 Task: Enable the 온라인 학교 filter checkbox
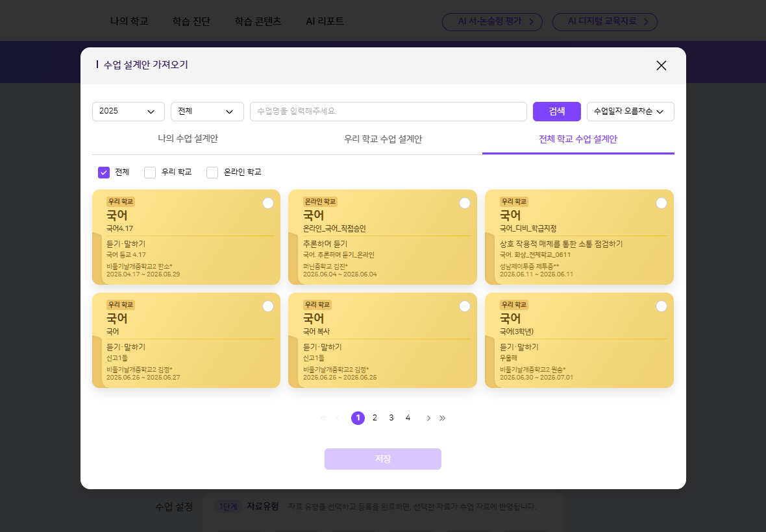[212, 173]
